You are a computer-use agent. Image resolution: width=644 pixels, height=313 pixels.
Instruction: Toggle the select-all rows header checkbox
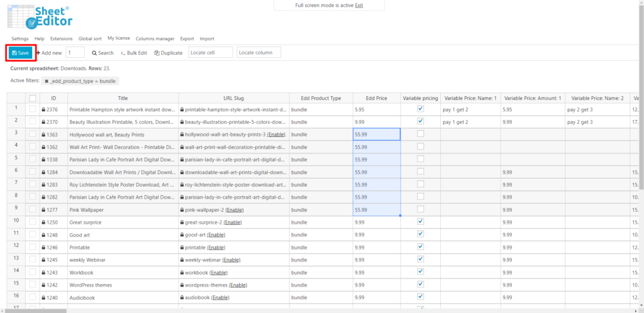point(32,98)
